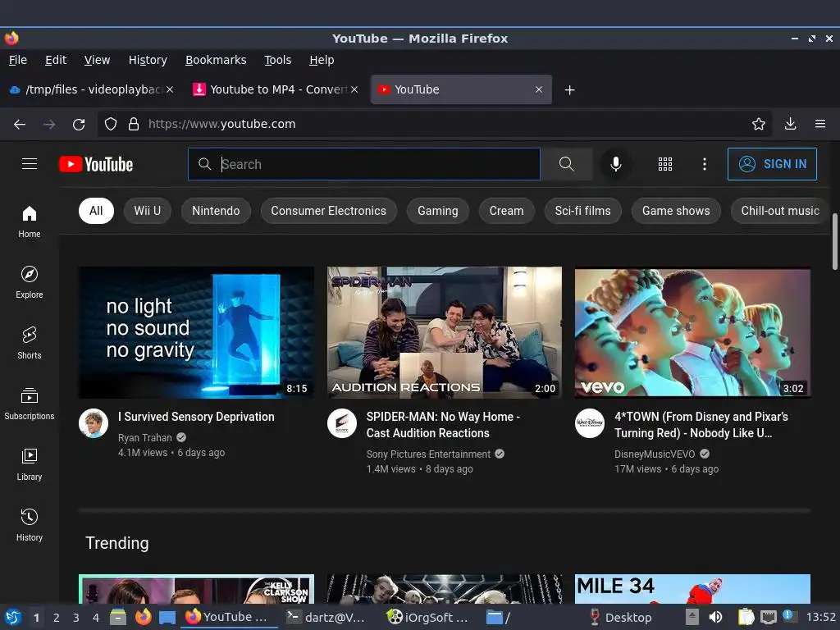Switch to workspace 2 in taskbar

[x=57, y=618]
